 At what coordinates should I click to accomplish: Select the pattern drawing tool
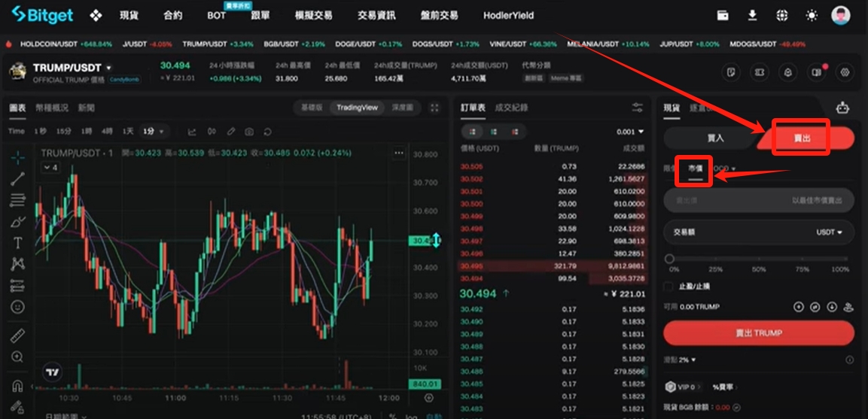coord(18,264)
